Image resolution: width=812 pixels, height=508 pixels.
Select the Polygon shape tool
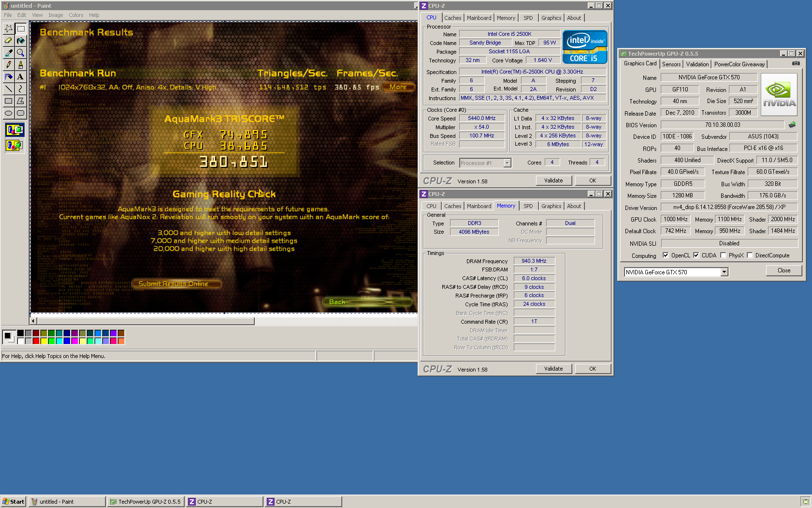tap(21, 101)
